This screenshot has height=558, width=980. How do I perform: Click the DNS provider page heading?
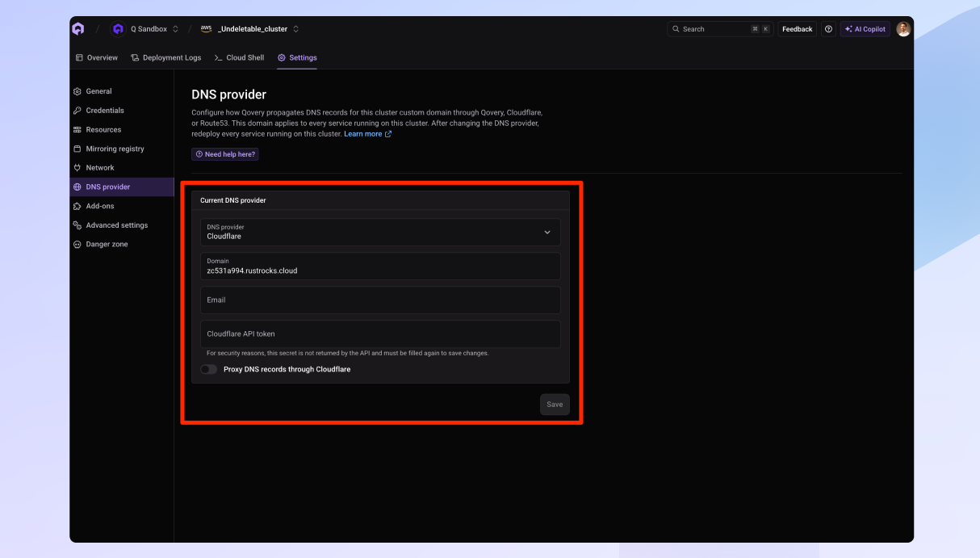228,94
